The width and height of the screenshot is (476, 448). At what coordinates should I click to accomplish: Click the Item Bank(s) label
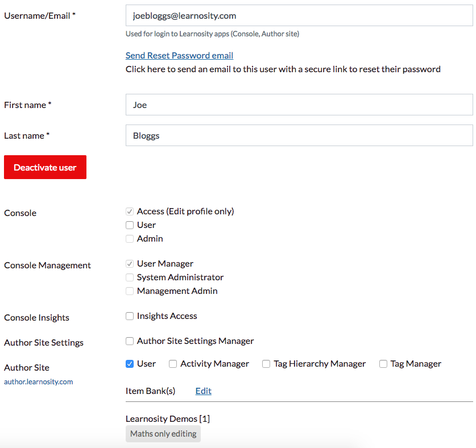coord(151,391)
